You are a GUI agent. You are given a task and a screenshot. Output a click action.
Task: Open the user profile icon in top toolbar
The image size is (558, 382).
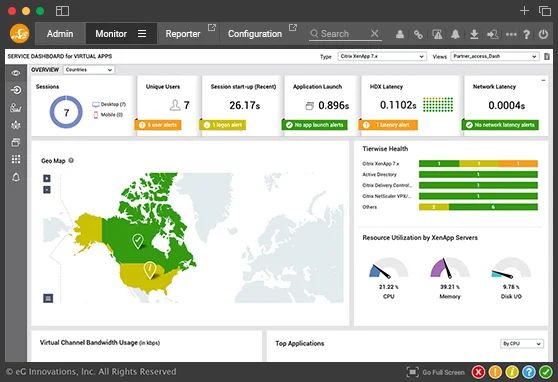(400, 34)
